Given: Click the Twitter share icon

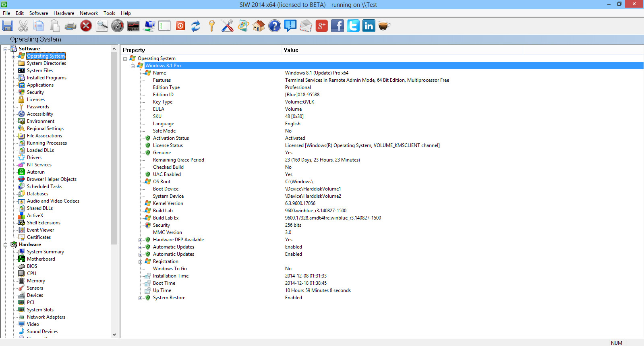Looking at the screenshot, I should pyautogui.click(x=353, y=26).
